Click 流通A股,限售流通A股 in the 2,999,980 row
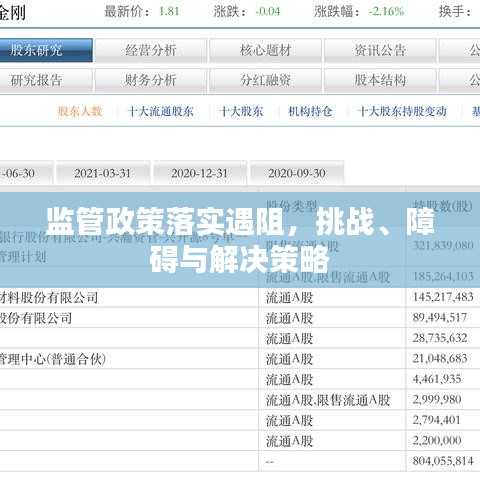Viewport: 480px width, 480px height. [328, 400]
